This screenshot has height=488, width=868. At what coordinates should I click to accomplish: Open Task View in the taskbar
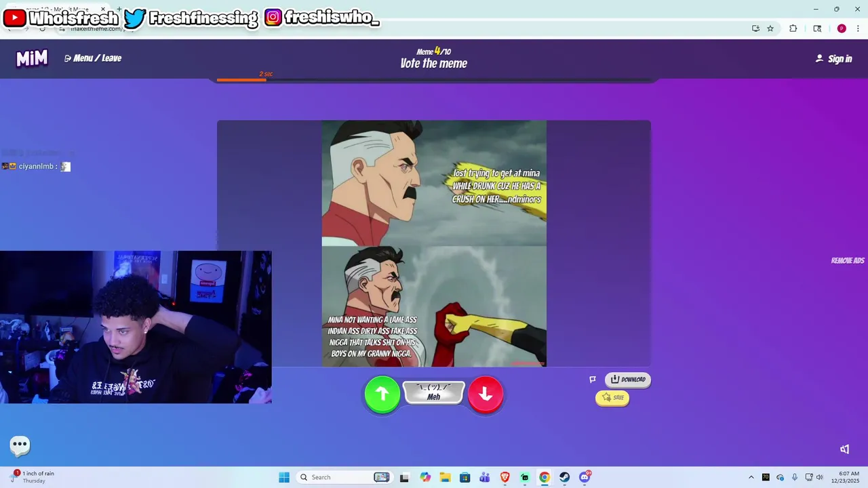(x=404, y=477)
